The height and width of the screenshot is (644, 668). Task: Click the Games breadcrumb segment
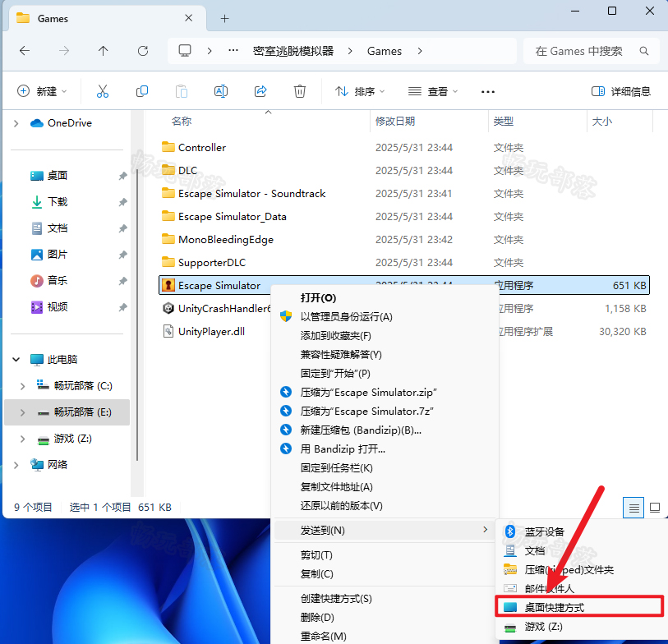pyautogui.click(x=385, y=51)
